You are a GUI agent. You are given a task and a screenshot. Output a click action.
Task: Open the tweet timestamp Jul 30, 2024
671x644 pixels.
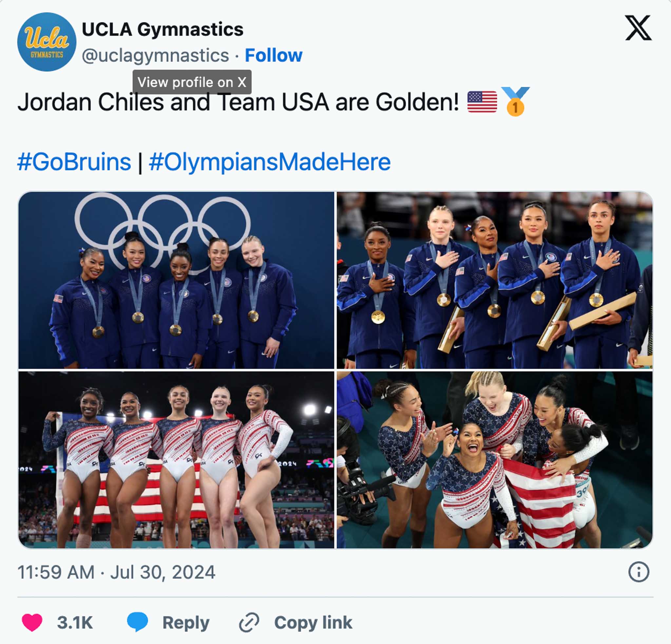(116, 572)
